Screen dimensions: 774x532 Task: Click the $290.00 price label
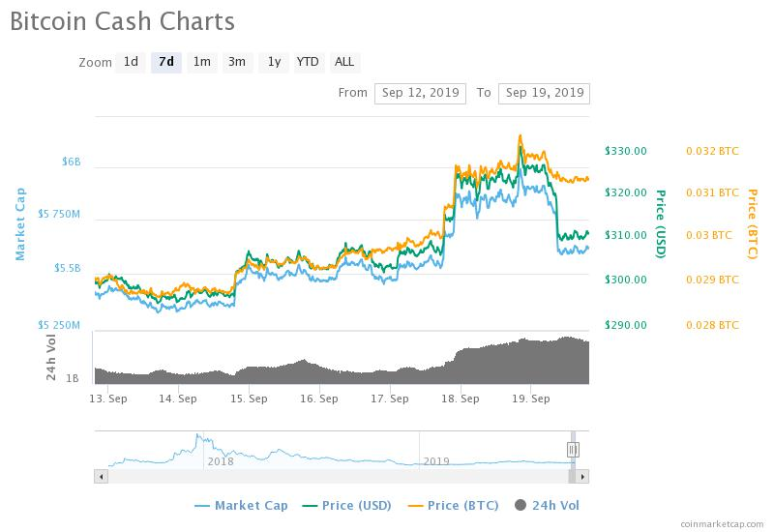coord(625,325)
